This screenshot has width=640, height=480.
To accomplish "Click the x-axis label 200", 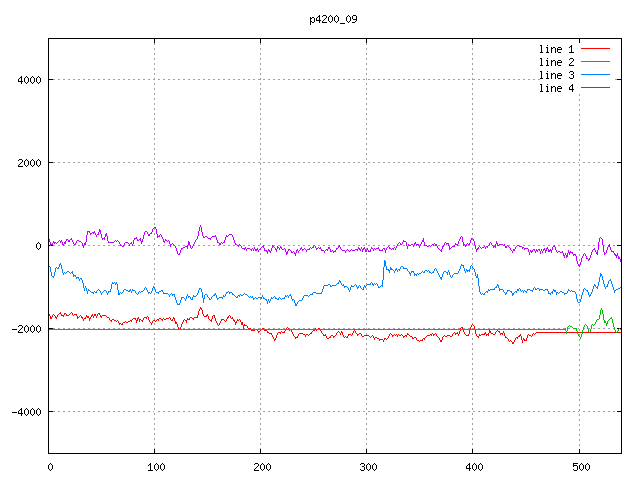I will (262, 467).
